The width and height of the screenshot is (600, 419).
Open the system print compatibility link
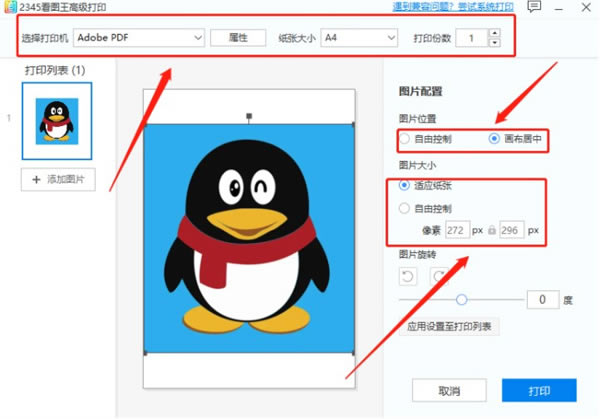point(453,7)
